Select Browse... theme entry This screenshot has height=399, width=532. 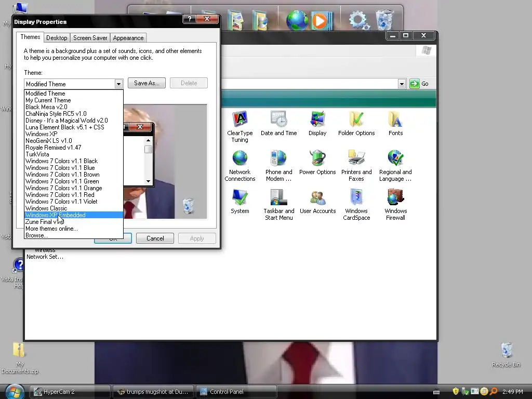pos(74,235)
